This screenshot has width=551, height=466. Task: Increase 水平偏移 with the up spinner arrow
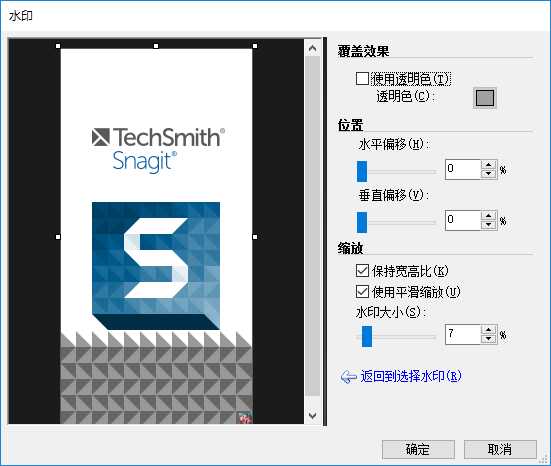(x=488, y=165)
